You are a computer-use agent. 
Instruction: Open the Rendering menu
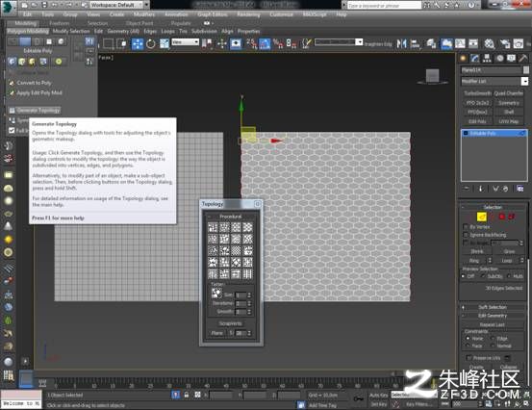248,14
